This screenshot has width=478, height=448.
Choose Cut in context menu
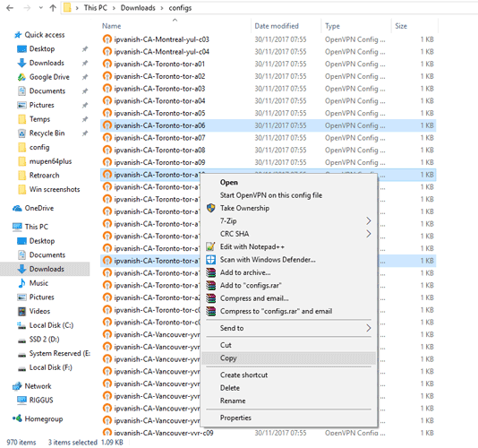point(226,345)
